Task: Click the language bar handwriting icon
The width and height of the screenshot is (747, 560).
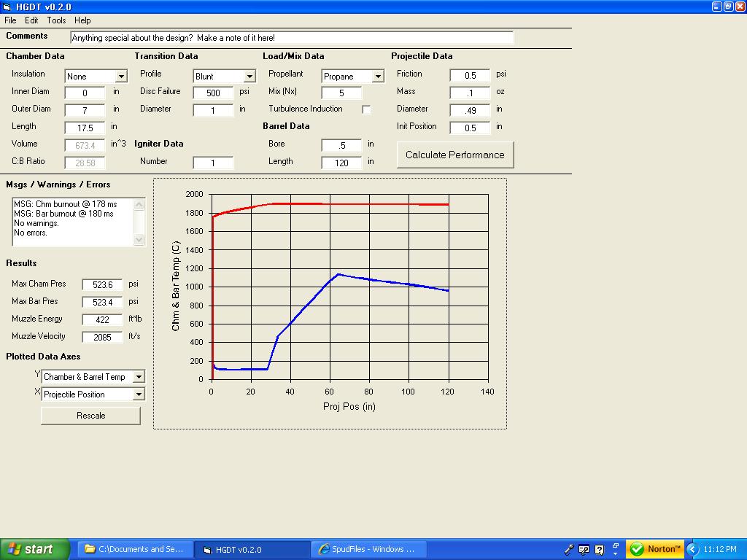Action: pos(584,549)
